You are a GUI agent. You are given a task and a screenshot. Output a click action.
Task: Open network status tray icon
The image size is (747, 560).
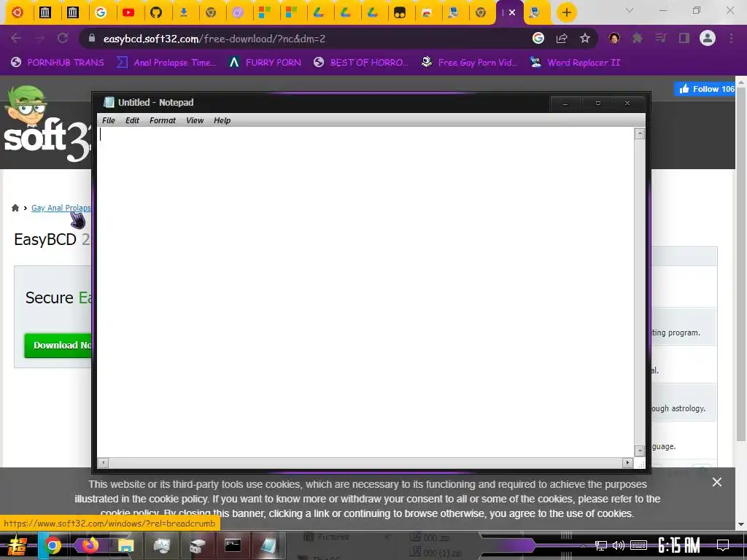click(601, 545)
